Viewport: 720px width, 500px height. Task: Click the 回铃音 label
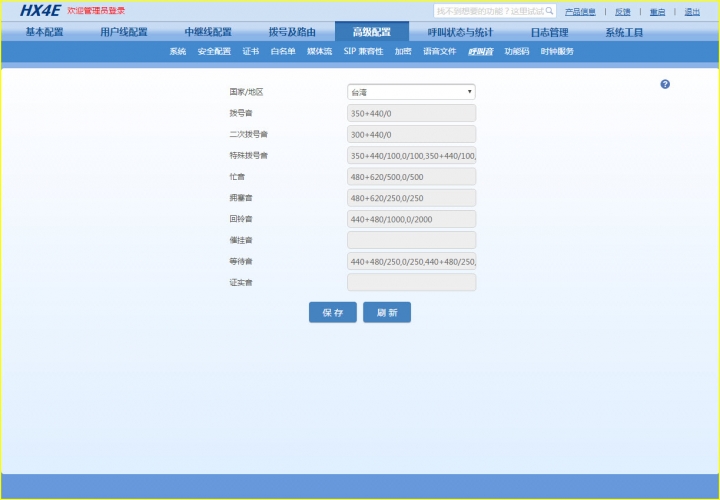point(241,219)
